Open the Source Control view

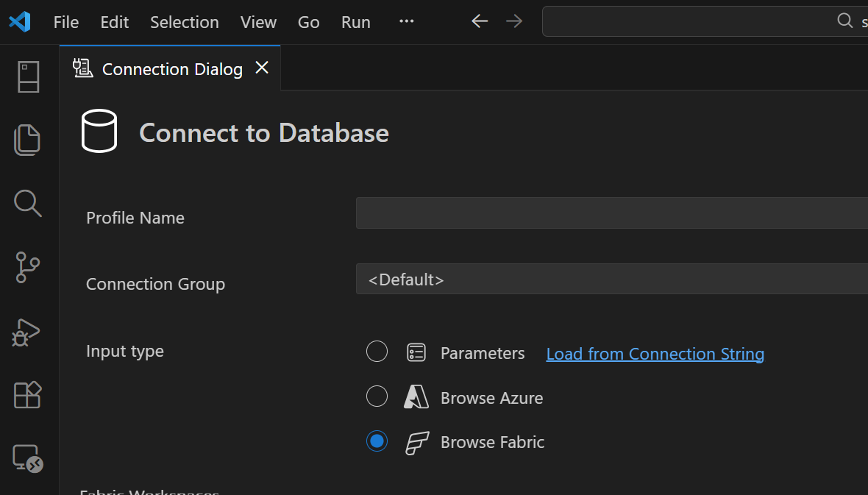(x=27, y=268)
